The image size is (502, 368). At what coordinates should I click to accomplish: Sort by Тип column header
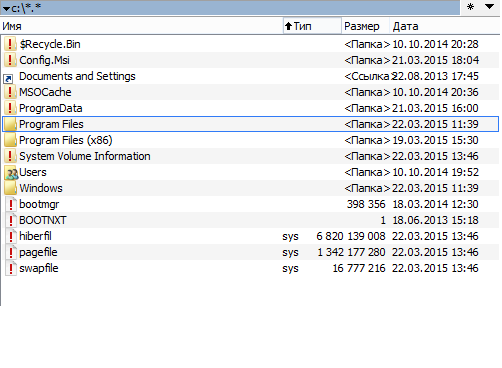coord(312,26)
